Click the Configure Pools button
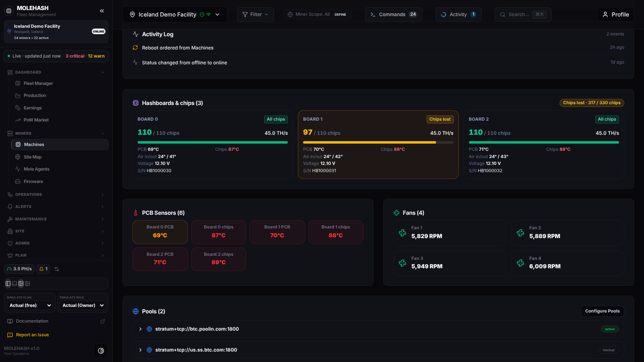This screenshot has height=362, width=644. pyautogui.click(x=602, y=311)
